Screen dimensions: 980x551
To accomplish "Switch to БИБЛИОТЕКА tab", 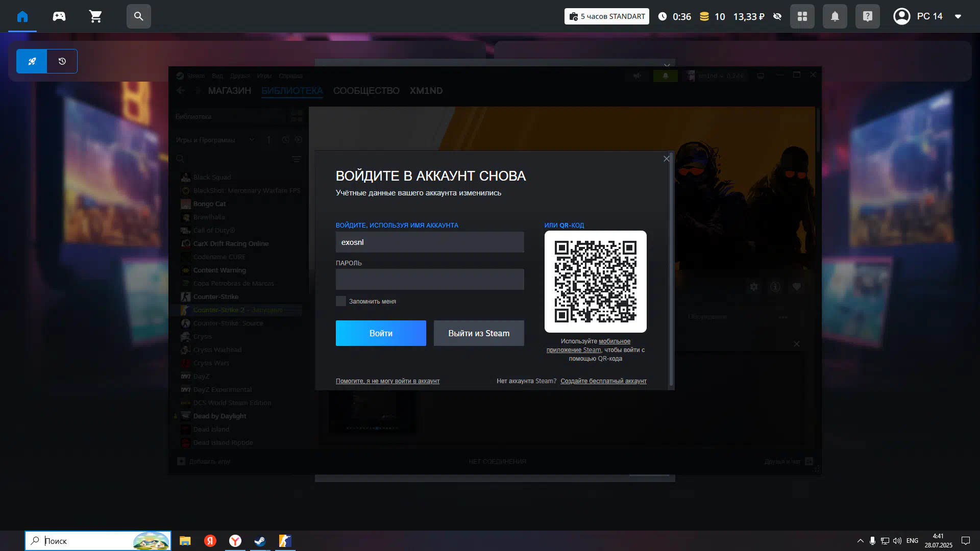I will tap(292, 91).
